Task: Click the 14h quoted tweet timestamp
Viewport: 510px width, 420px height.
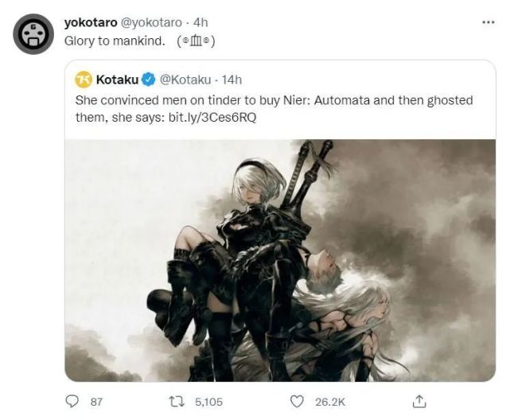Action: tap(232, 80)
